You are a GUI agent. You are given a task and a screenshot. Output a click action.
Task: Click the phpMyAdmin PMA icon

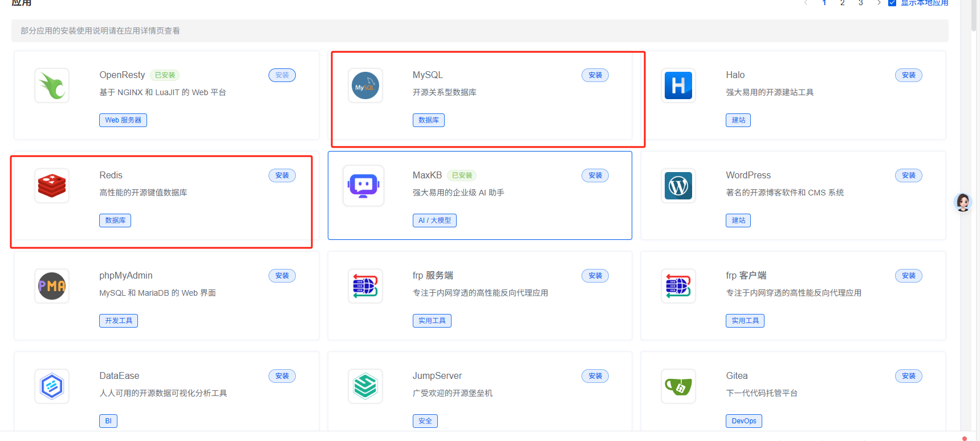point(52,286)
